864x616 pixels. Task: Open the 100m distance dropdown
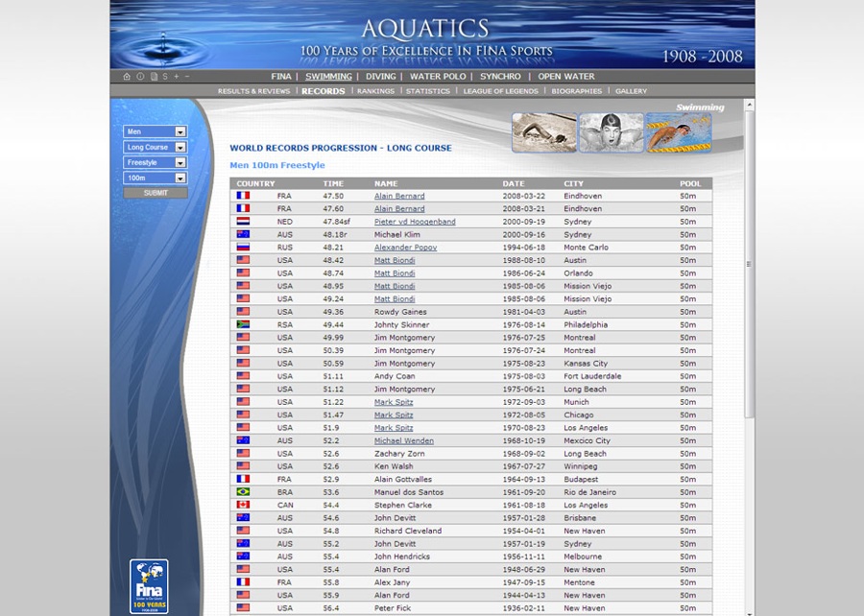(x=156, y=178)
